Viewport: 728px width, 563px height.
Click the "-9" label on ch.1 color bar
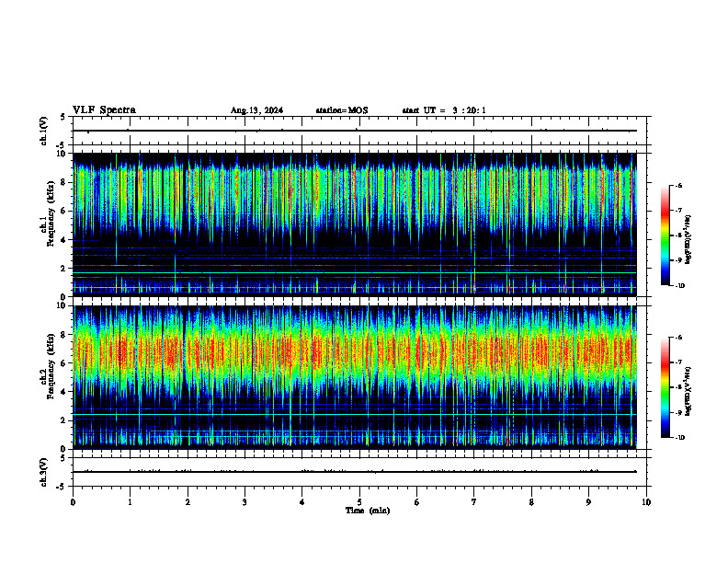coord(678,260)
